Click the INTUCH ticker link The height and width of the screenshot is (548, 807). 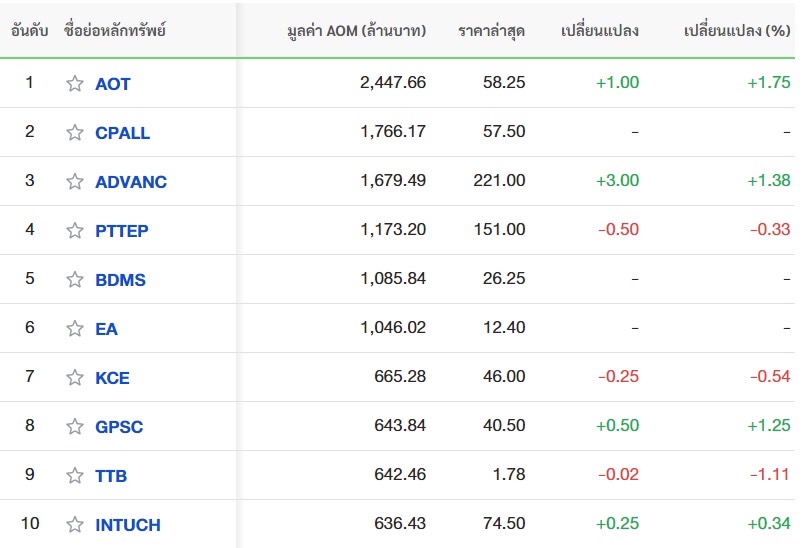[x=127, y=525]
